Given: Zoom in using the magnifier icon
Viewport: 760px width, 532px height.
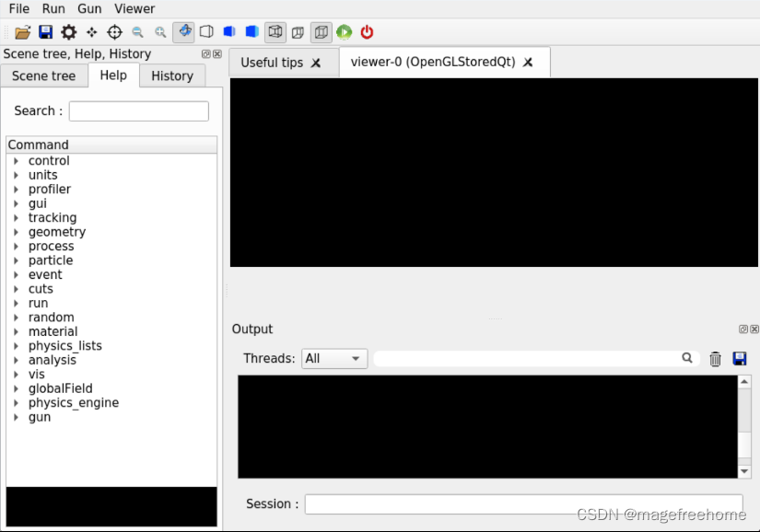Looking at the screenshot, I should [159, 31].
